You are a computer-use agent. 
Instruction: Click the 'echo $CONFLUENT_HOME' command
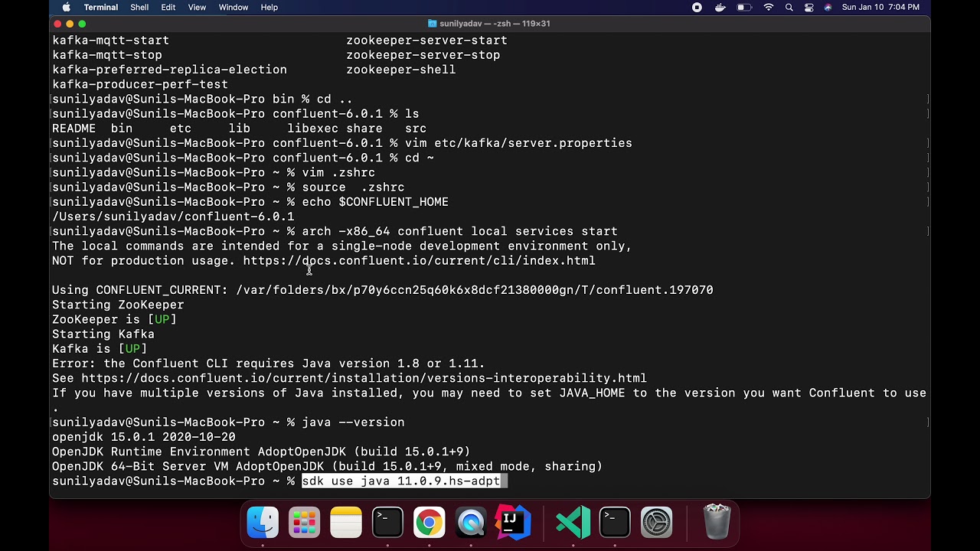[375, 202]
